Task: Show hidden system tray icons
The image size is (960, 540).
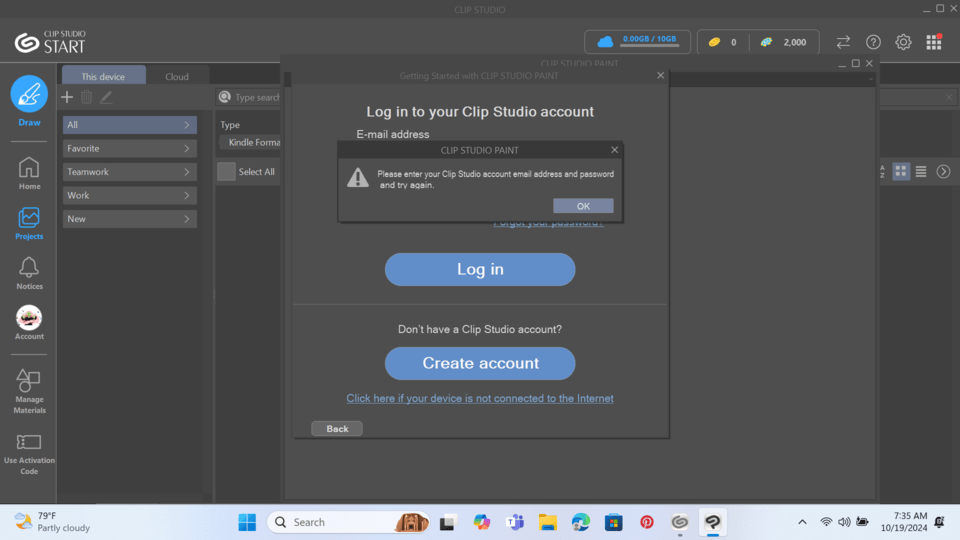Action: click(802, 522)
